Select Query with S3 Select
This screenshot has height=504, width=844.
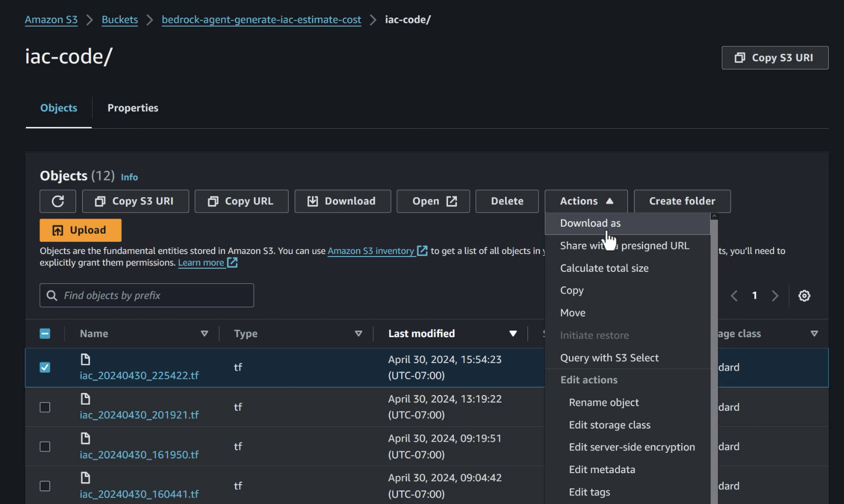pos(627,358)
